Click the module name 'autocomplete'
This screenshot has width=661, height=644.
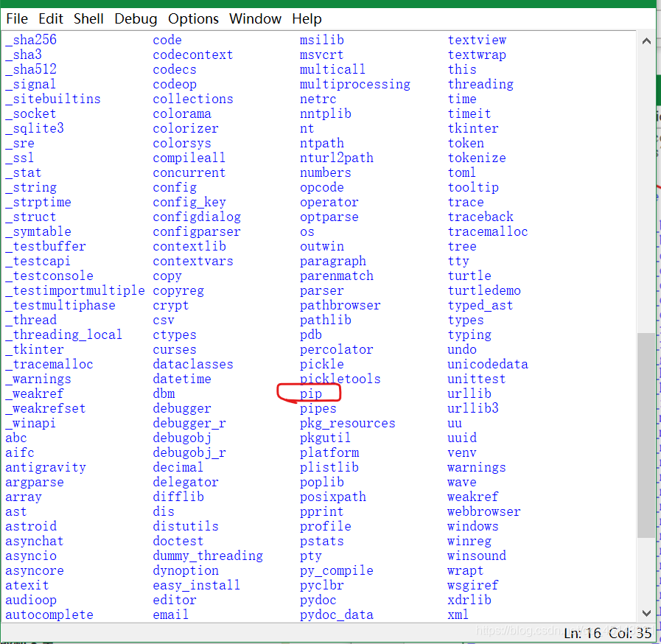point(49,615)
